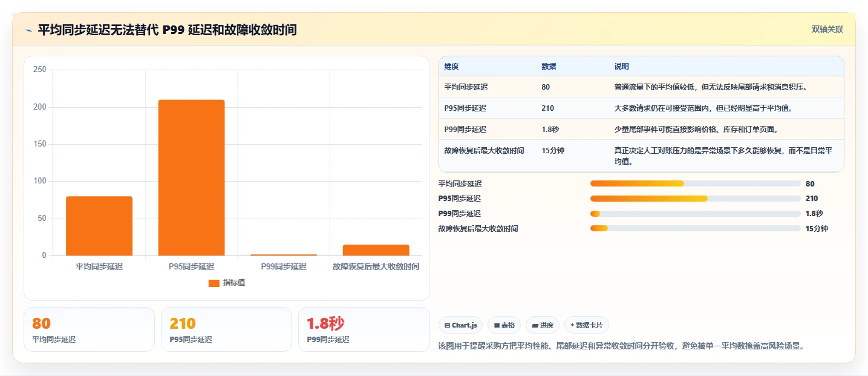Click the 双轴关联 tag in the header
This screenshot has width=868, height=376.
827,29
